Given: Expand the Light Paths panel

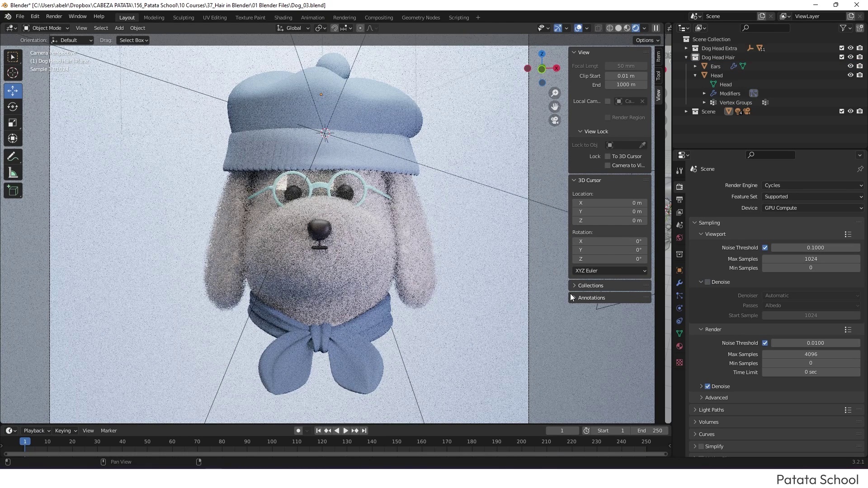Looking at the screenshot, I should (711, 410).
